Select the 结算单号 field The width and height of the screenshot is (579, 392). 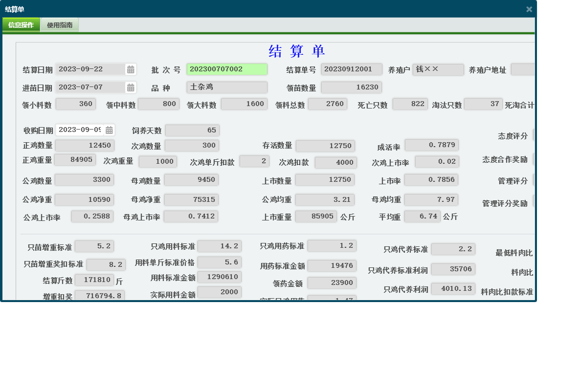tap(352, 69)
